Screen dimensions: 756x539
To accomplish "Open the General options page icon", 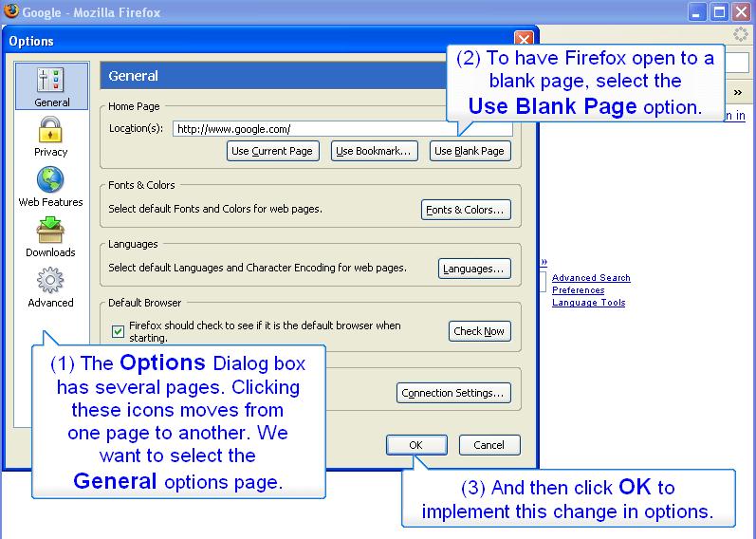I will click(51, 86).
